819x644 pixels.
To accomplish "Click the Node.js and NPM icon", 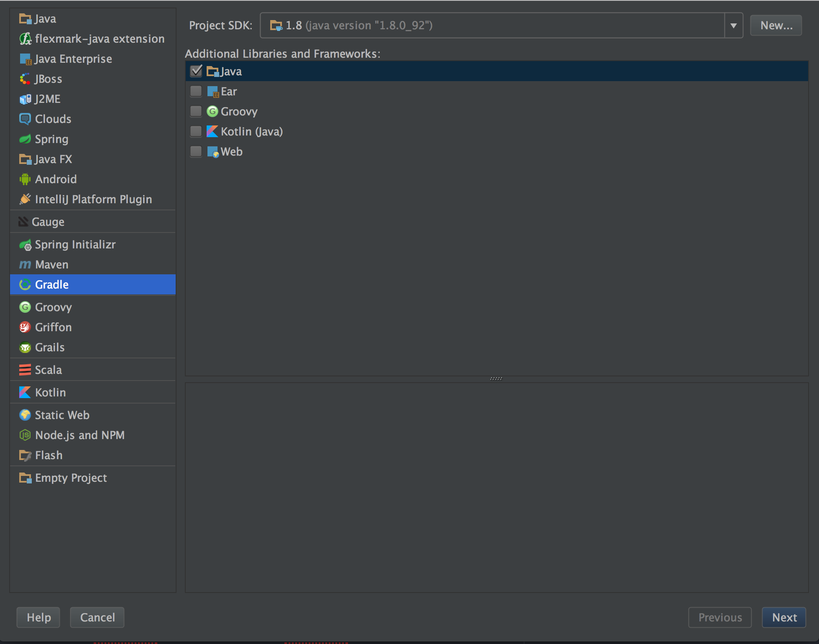I will click(x=25, y=435).
